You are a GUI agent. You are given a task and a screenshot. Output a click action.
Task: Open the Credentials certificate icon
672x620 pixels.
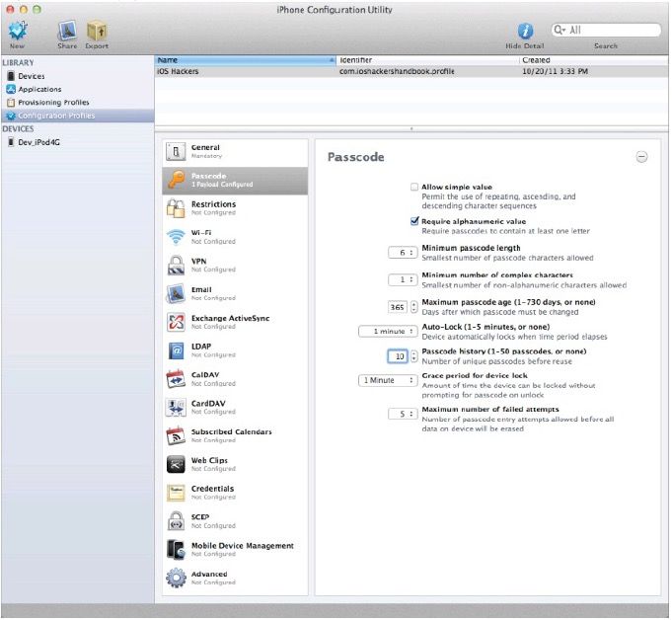point(176,493)
